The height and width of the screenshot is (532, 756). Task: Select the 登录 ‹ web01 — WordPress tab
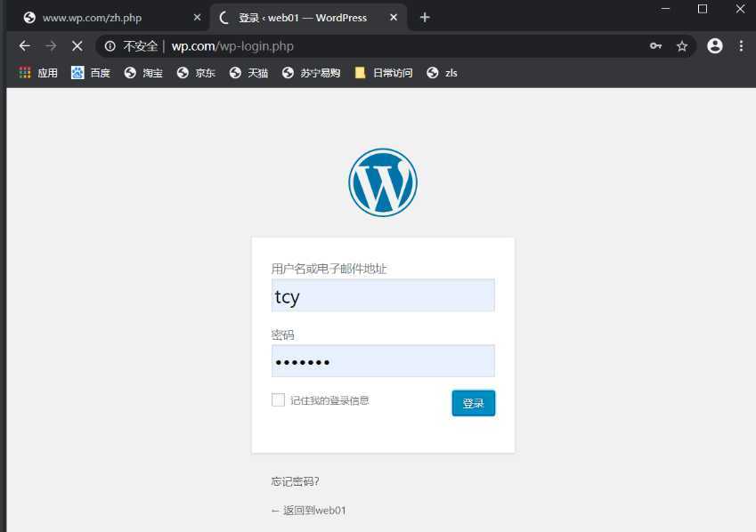(x=309, y=18)
